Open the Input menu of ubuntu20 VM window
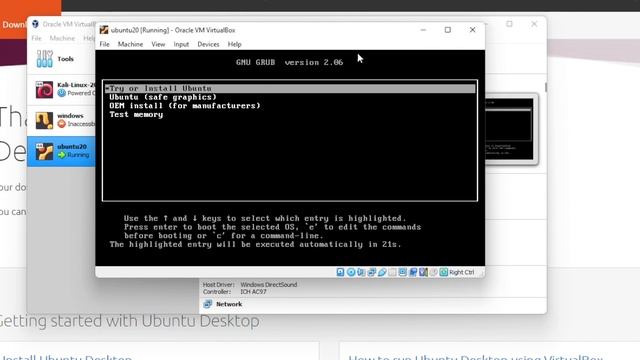Screen dimensions: 640x360 (x=181, y=44)
